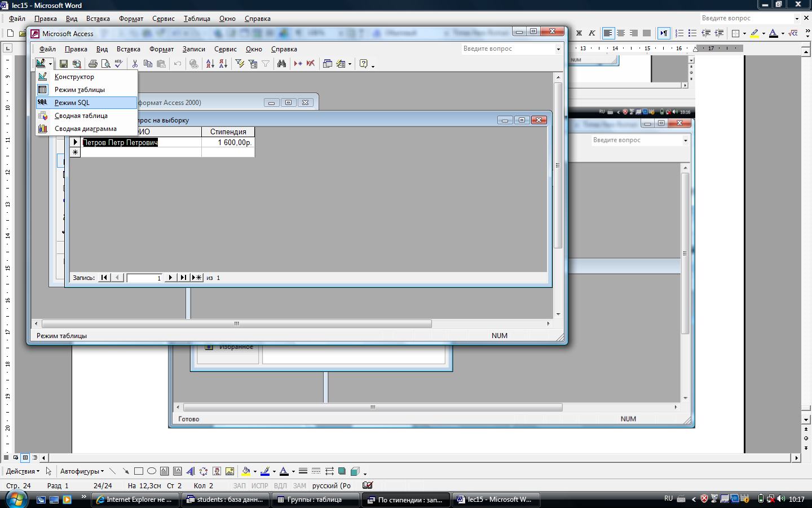Go to last record in navigator
Screen dimensions: 812x508
(183, 278)
